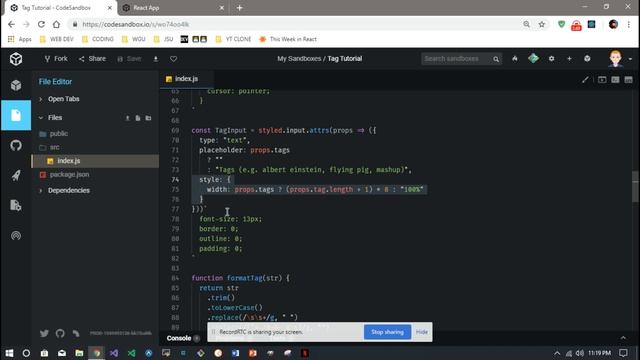640x360 pixels.
Task: Create a new sandbox with the plus icon
Action: (x=569, y=59)
